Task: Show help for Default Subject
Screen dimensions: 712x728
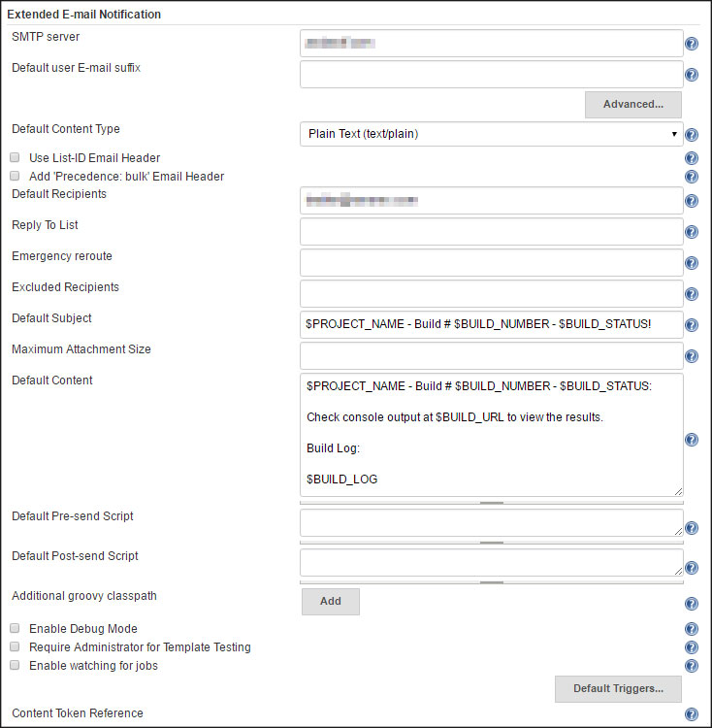Action: coord(691,325)
